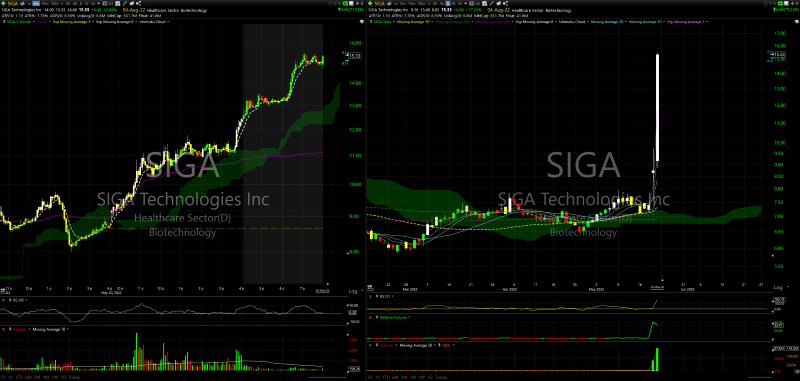The height and width of the screenshot is (381, 800).
Task: Click the share icon on left chart toolbar
Action: pyautogui.click(x=139, y=4)
